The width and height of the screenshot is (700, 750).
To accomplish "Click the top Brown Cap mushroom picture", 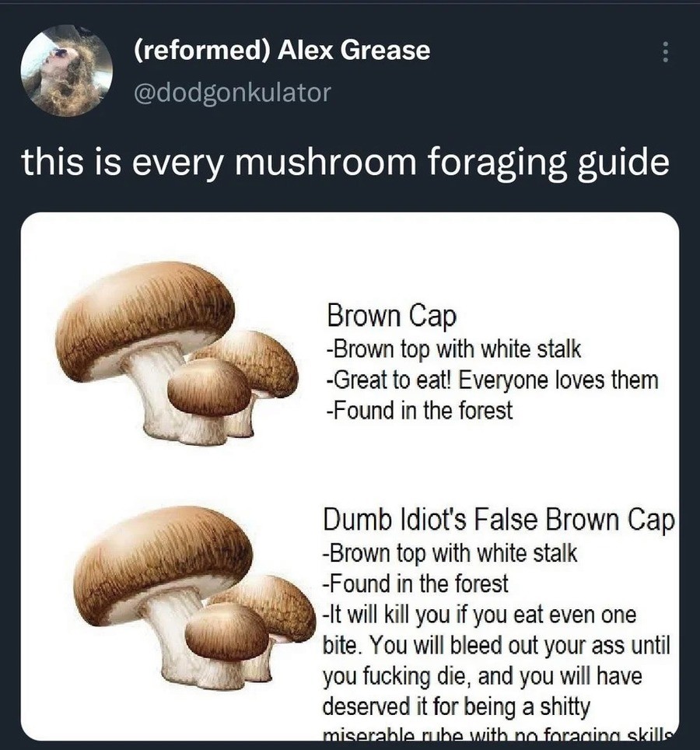I will [x=177, y=353].
